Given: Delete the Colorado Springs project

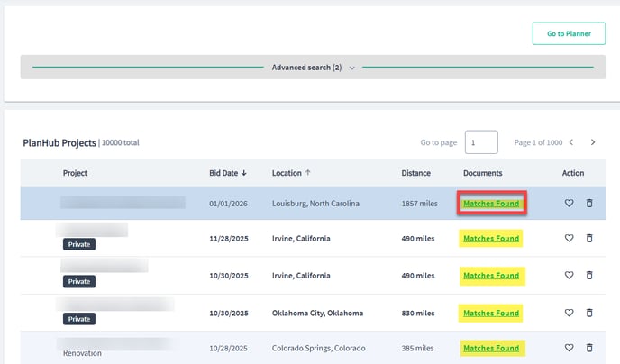Looking at the screenshot, I should 589,348.
